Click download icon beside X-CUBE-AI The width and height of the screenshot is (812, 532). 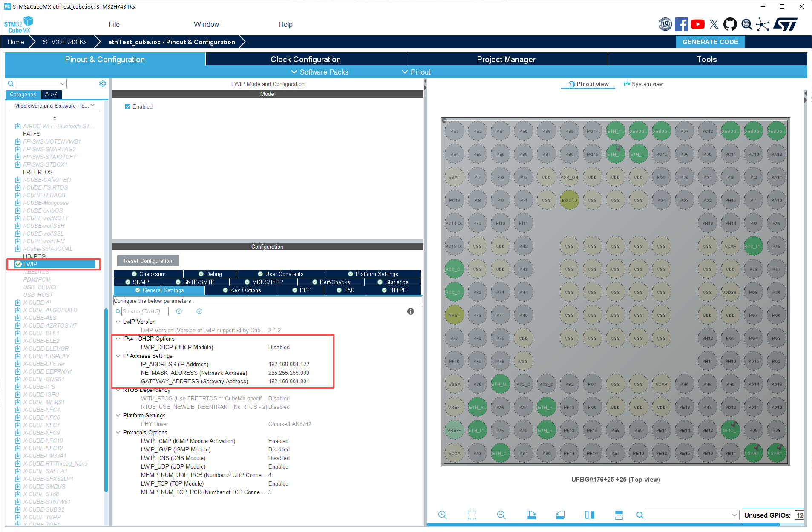pyautogui.click(x=18, y=302)
